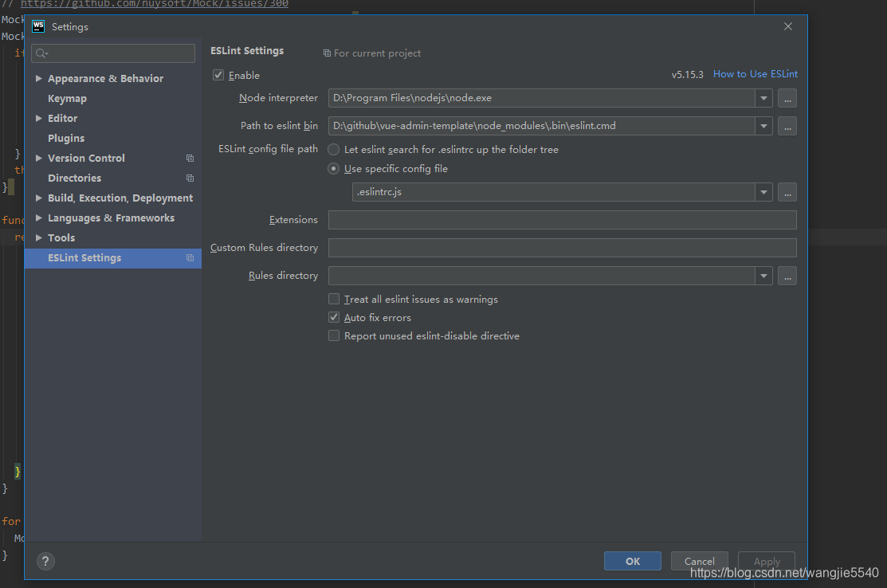887x588 pixels.
Task: Select ESLint Settings in settings tree
Action: 113,258
